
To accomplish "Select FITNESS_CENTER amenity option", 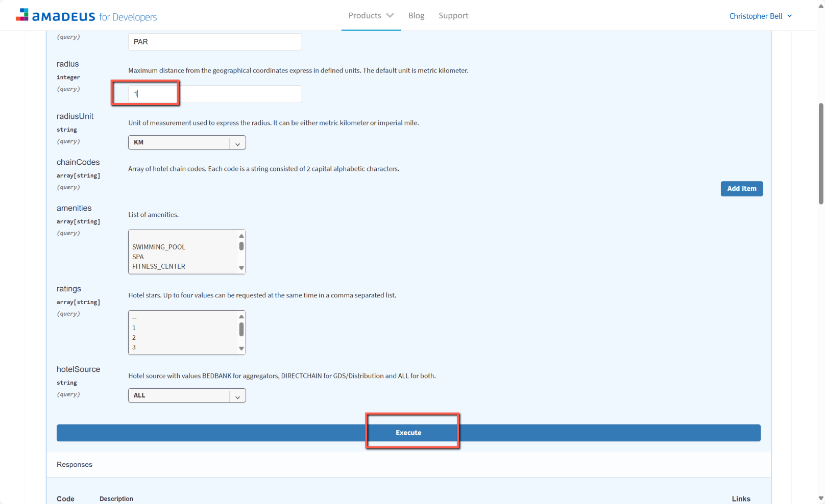I will coord(159,266).
